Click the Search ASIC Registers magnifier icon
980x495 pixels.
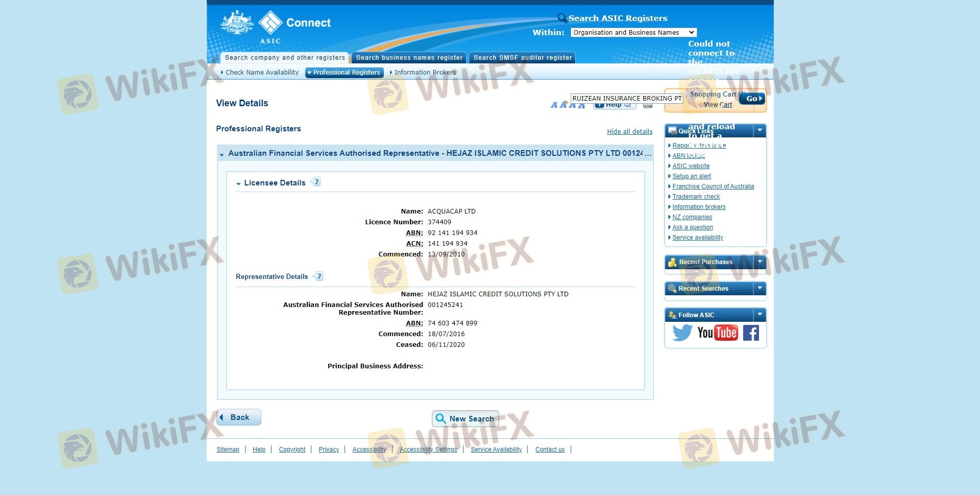562,18
